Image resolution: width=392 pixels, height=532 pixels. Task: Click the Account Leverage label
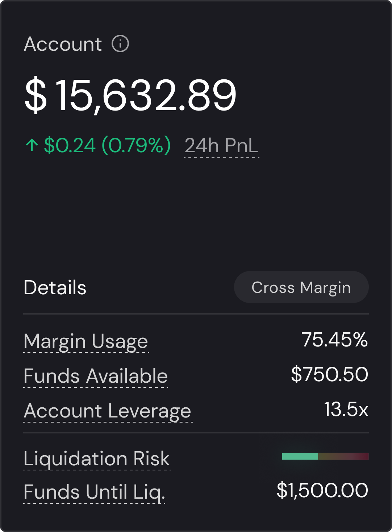tap(108, 411)
